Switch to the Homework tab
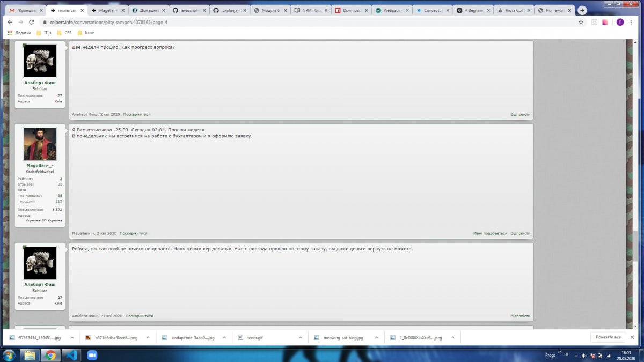This screenshot has height=362, width=644. 554,10
